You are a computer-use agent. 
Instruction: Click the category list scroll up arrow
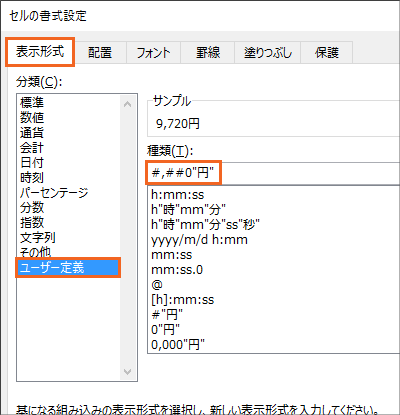coord(127,104)
